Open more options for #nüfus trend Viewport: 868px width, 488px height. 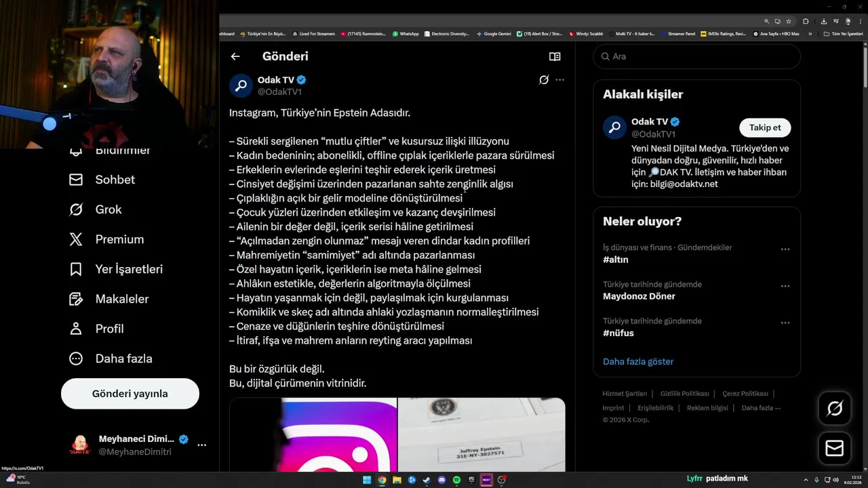pyautogui.click(x=785, y=323)
